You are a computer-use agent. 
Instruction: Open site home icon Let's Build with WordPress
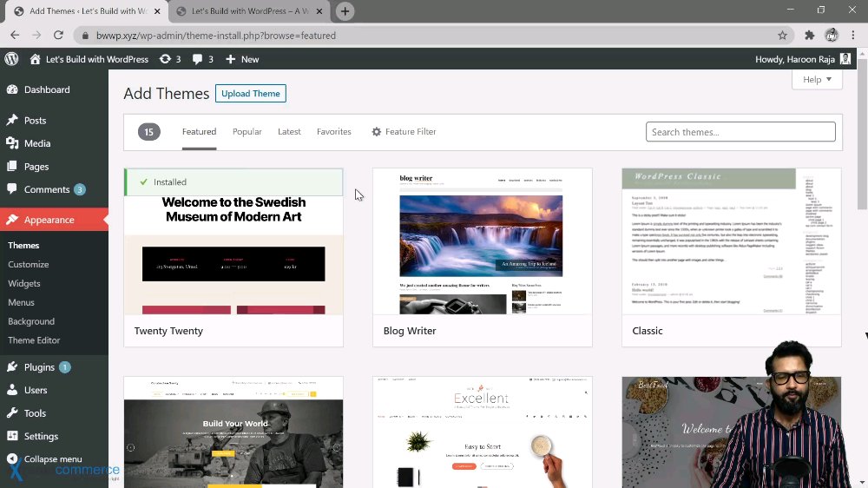[x=35, y=59]
